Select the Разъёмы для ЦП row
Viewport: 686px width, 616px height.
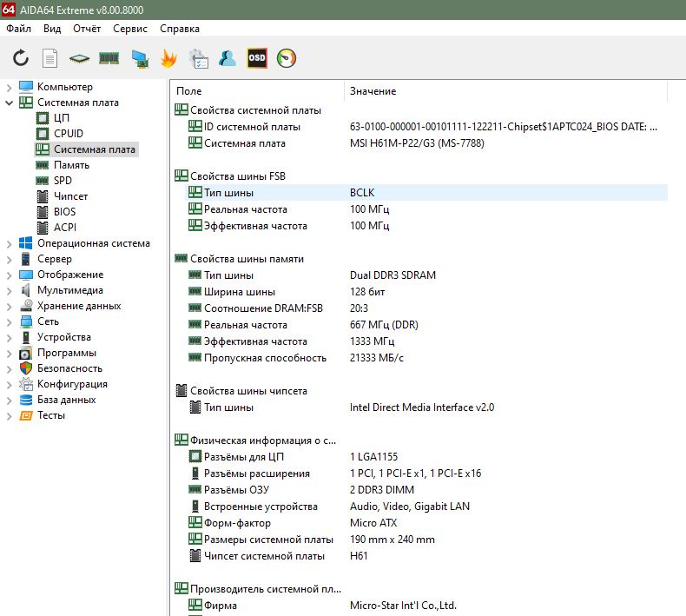coord(426,457)
